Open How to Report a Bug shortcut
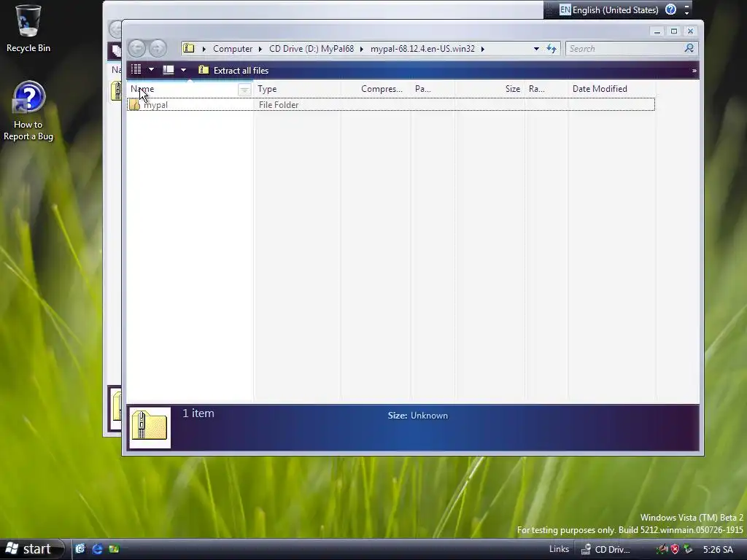Image resolution: width=747 pixels, height=560 pixels. point(28,112)
